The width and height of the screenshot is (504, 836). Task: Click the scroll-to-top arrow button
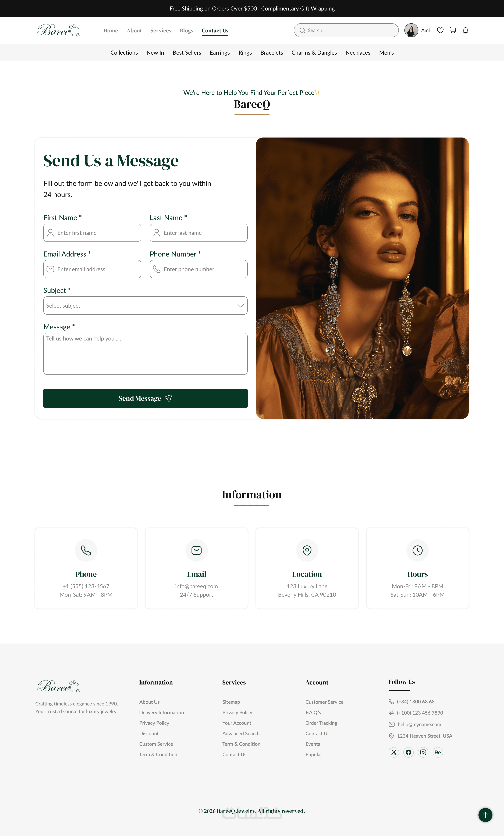pos(485,815)
